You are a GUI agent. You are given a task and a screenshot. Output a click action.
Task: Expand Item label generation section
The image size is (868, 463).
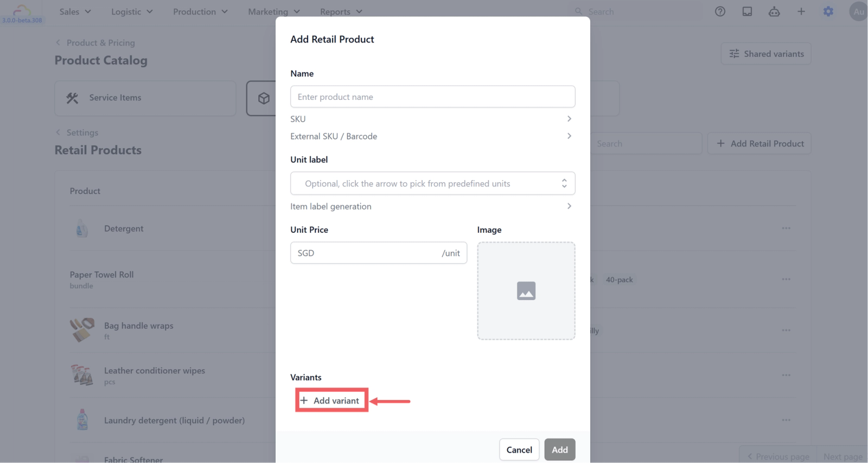tap(432, 206)
